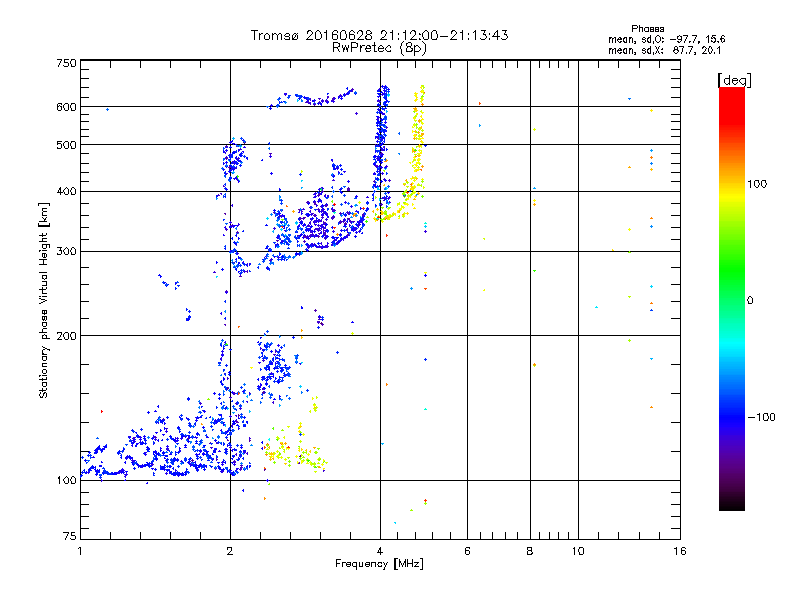Click the '4' x-axis tick label
This screenshot has height=600, width=800.
380,551
